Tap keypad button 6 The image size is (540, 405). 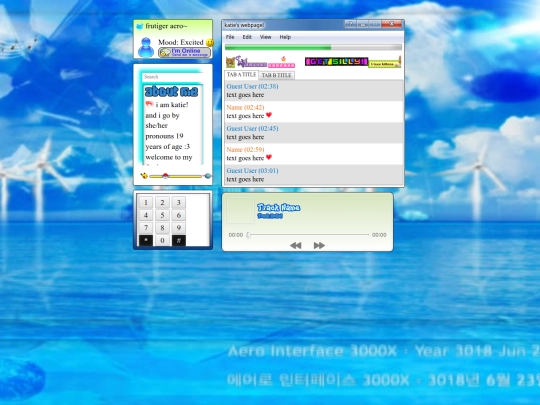pyautogui.click(x=179, y=215)
